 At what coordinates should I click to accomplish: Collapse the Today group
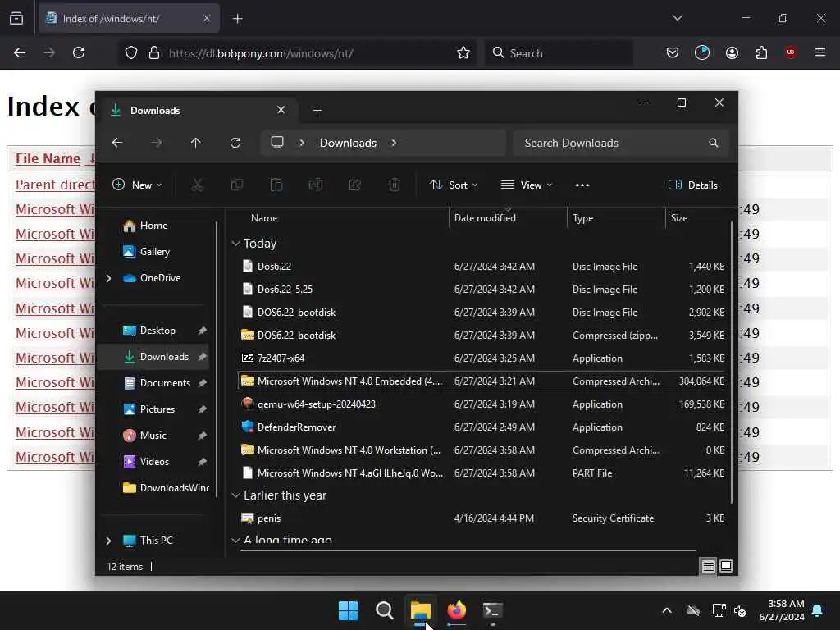[x=235, y=243]
